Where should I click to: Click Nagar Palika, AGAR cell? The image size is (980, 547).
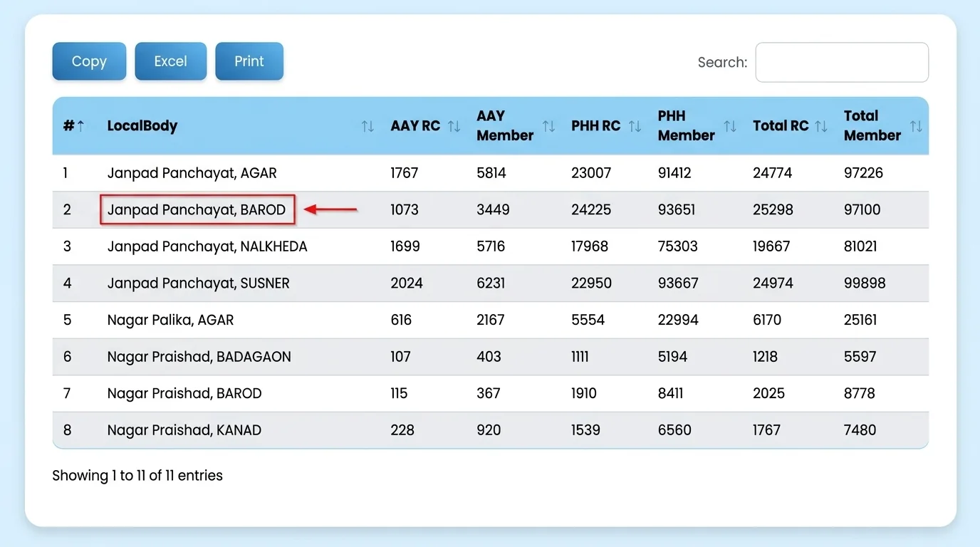tap(171, 320)
